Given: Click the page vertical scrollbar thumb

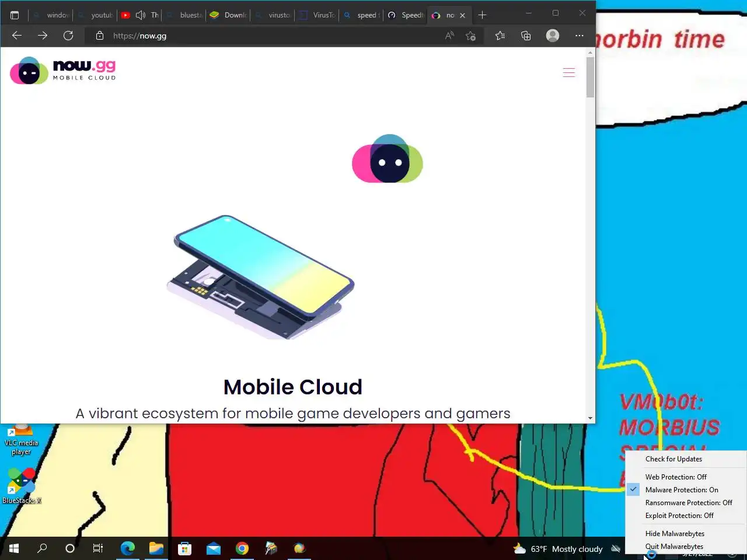Looking at the screenshot, I should click(590, 78).
